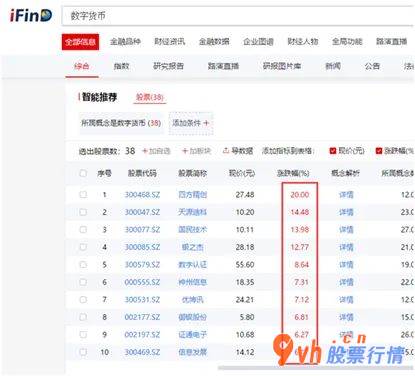Open the 详情 link for row 7
This screenshot has height=376, width=415.
346,300
